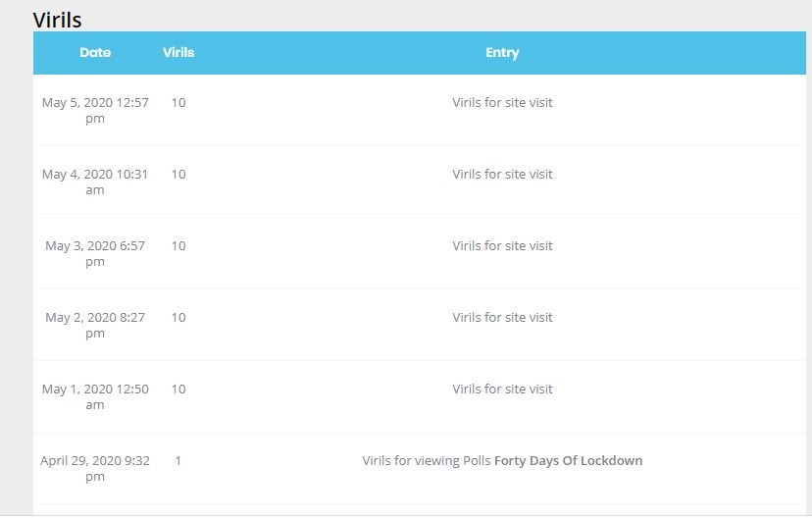The width and height of the screenshot is (812, 520).
Task: Click the Virils column header
Action: tap(178, 52)
